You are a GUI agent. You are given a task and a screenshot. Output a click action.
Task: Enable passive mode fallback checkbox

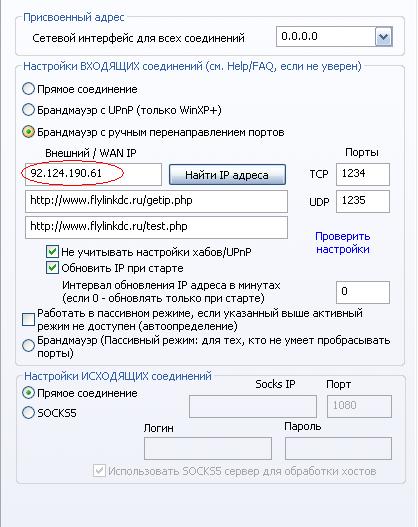[28, 320]
